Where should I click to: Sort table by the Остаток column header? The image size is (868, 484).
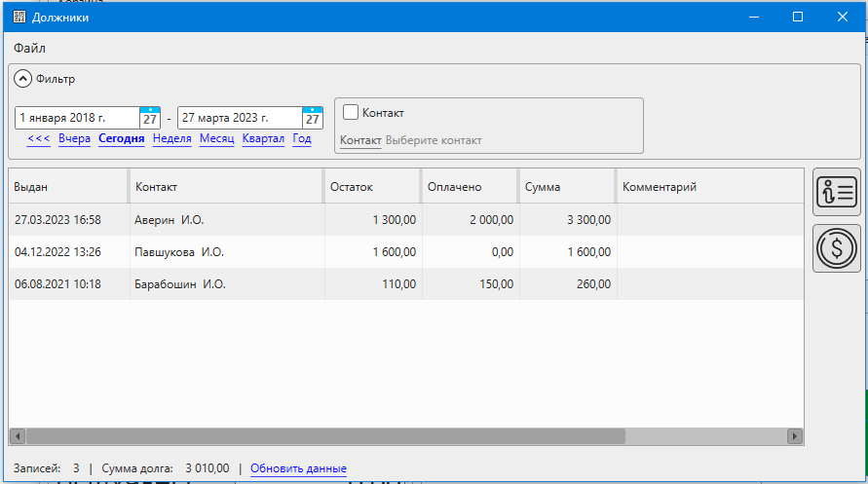pos(370,186)
